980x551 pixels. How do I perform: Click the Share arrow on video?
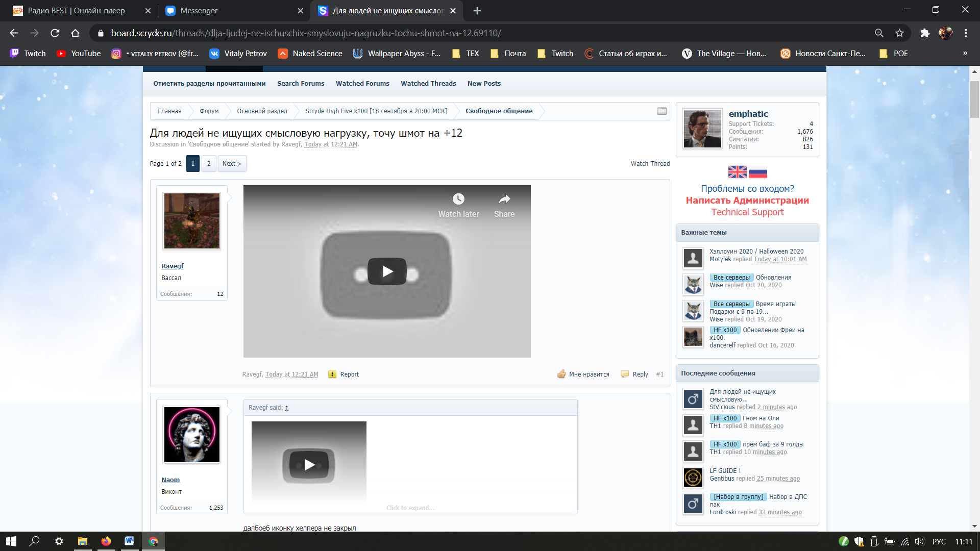pos(504,199)
